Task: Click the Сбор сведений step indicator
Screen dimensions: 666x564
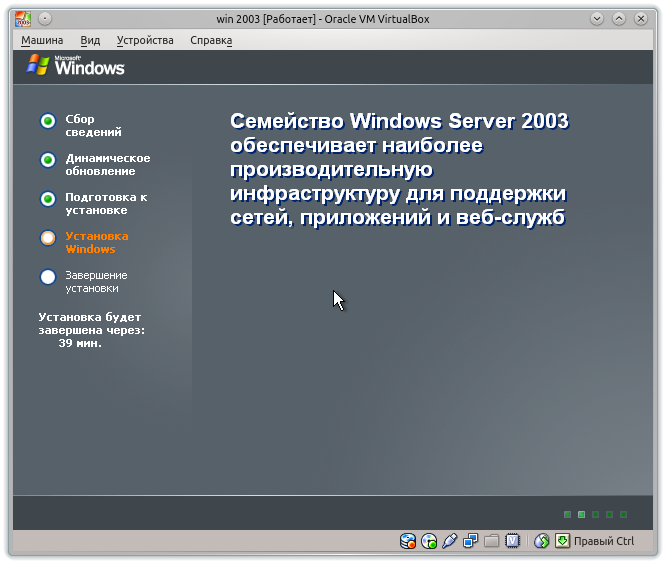Action: click(x=48, y=121)
